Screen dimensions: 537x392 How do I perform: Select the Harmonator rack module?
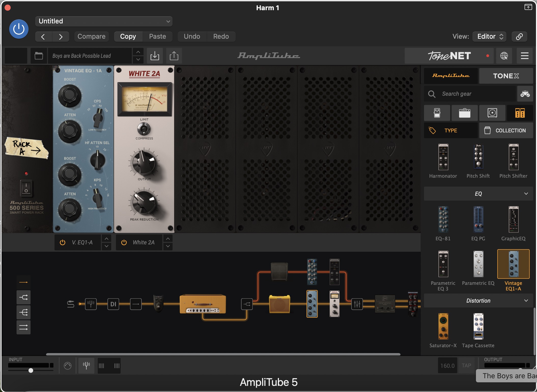click(443, 161)
